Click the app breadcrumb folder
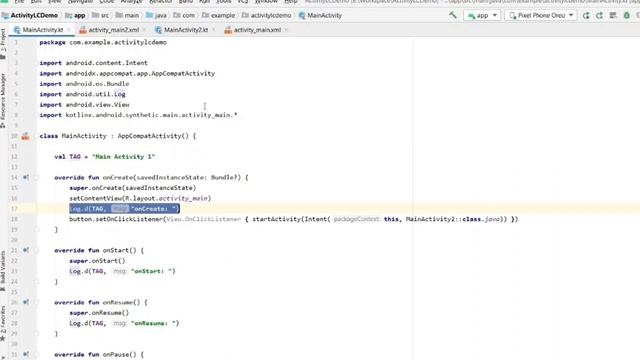This screenshot has height=360, width=640. [x=75, y=16]
